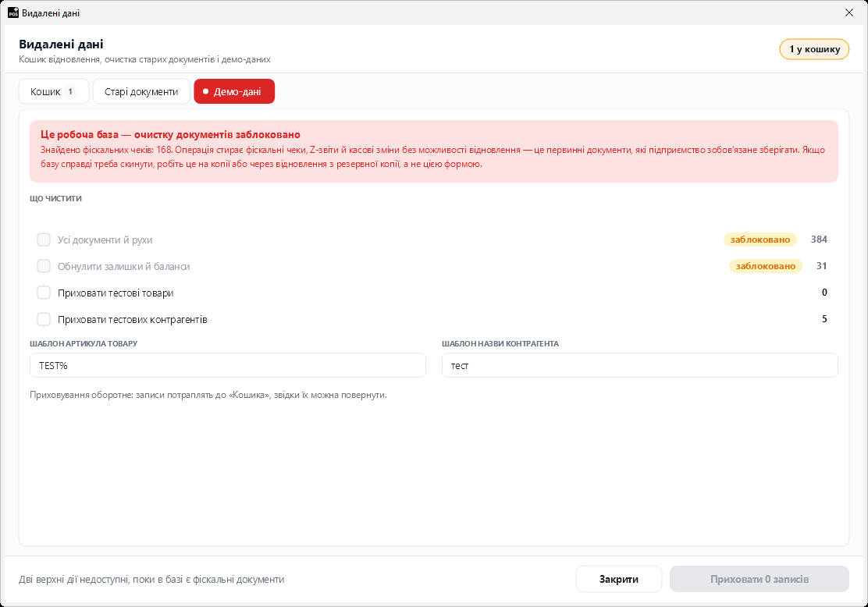This screenshot has width=868, height=607.
Task: Toggle the 'Усі документи й рухи' checkbox
Action: coord(44,240)
